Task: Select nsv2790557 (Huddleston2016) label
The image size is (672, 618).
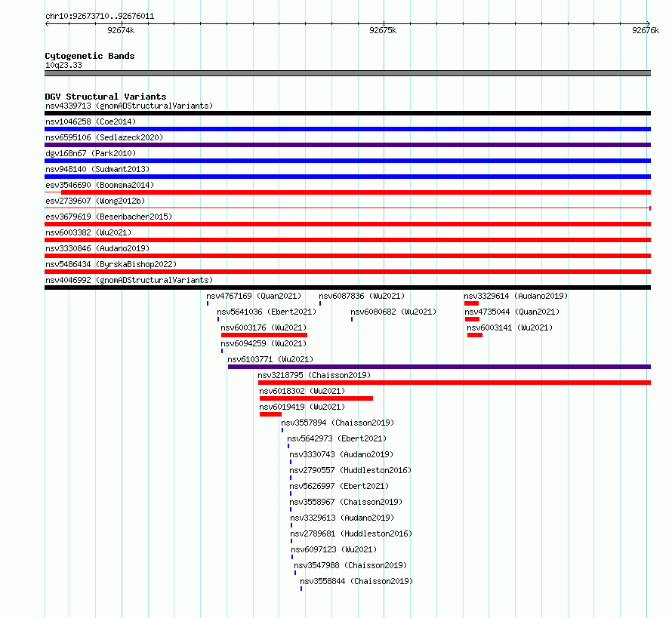Action: click(x=350, y=470)
